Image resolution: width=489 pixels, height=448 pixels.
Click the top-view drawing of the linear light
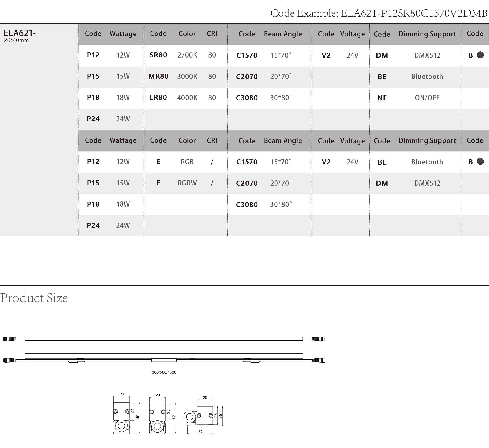point(164,339)
